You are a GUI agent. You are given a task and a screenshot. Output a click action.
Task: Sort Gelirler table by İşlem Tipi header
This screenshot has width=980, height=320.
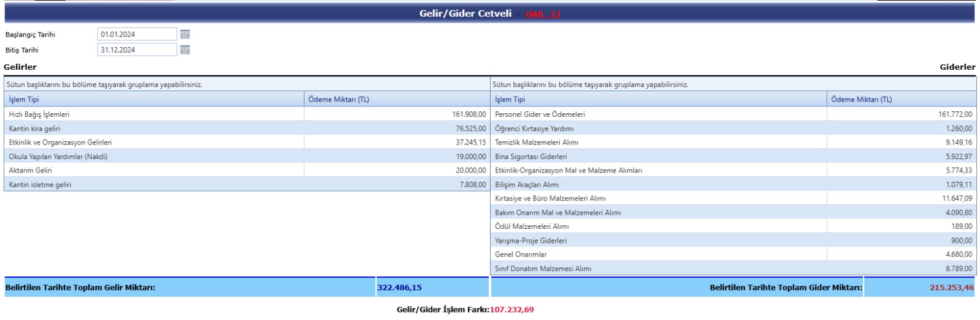point(24,99)
